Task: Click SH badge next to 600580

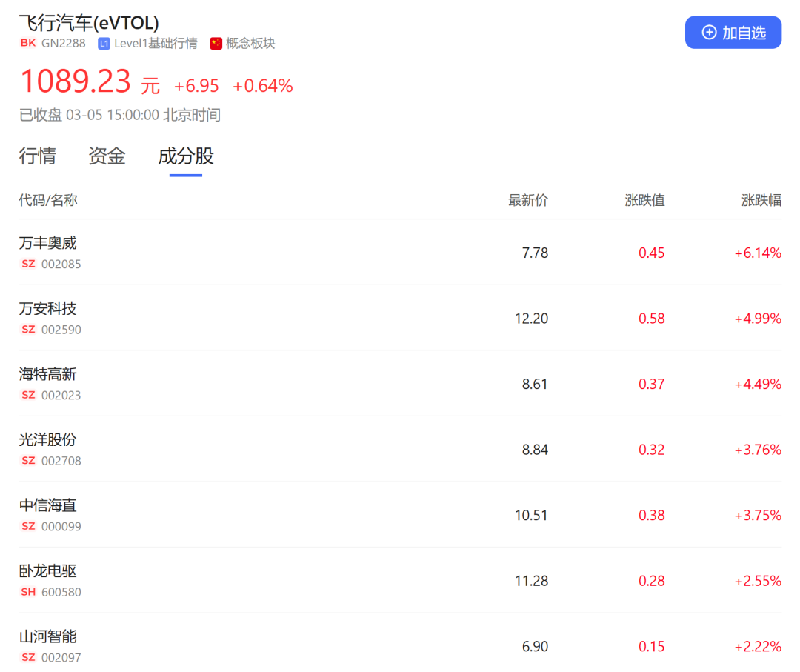Action: coord(28,592)
